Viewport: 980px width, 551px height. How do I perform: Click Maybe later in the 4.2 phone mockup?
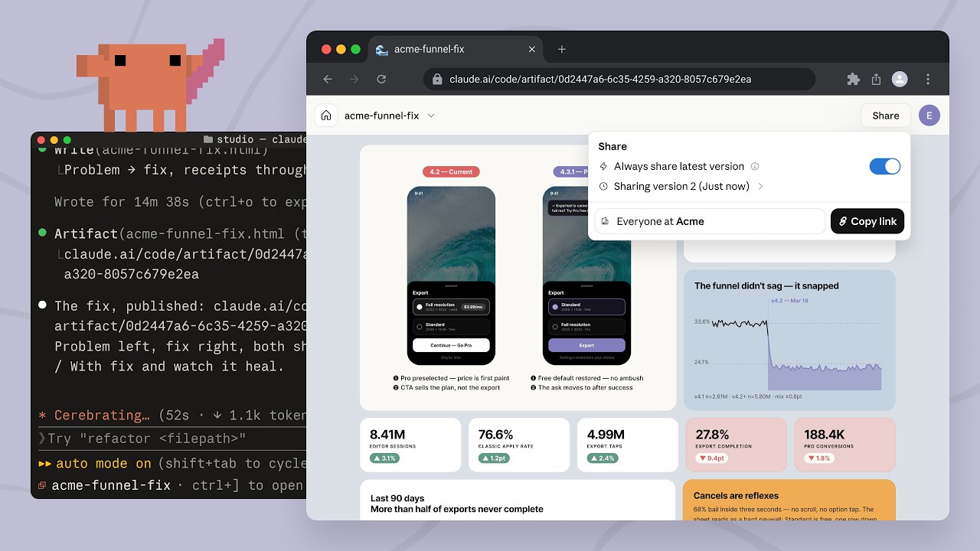click(x=451, y=357)
